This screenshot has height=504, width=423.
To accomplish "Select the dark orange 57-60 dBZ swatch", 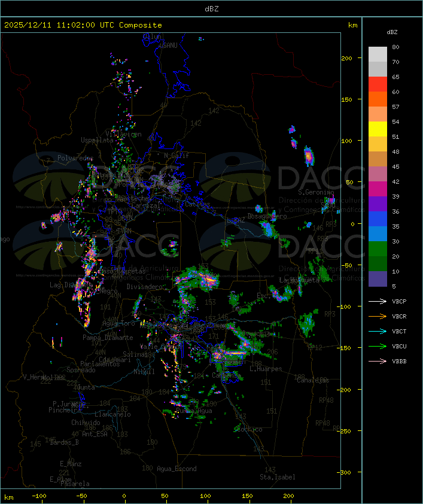I will coord(378,99).
